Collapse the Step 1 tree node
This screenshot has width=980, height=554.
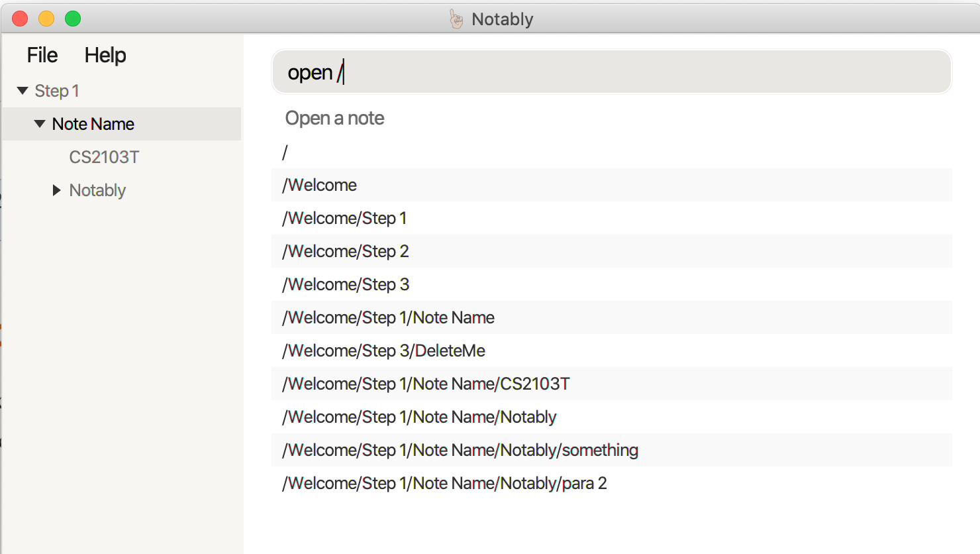click(23, 91)
